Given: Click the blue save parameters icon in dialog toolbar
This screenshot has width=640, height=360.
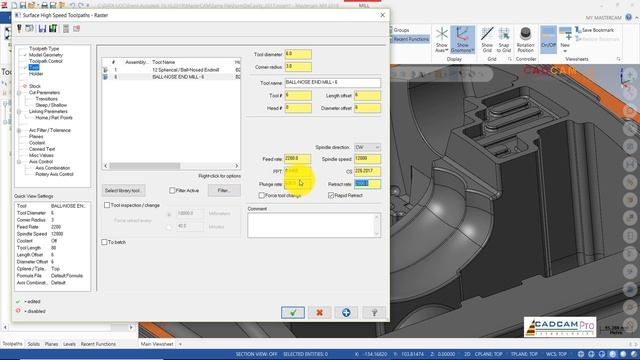Looking at the screenshot, I should tap(42, 29).
